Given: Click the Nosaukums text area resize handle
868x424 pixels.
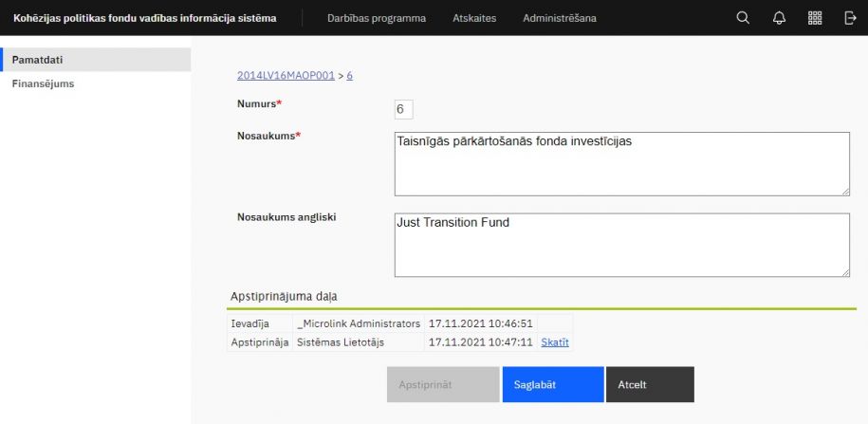Looking at the screenshot, I should coord(844,191).
